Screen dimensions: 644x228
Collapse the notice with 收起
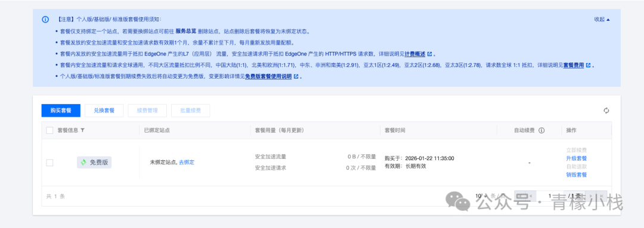(x=602, y=19)
